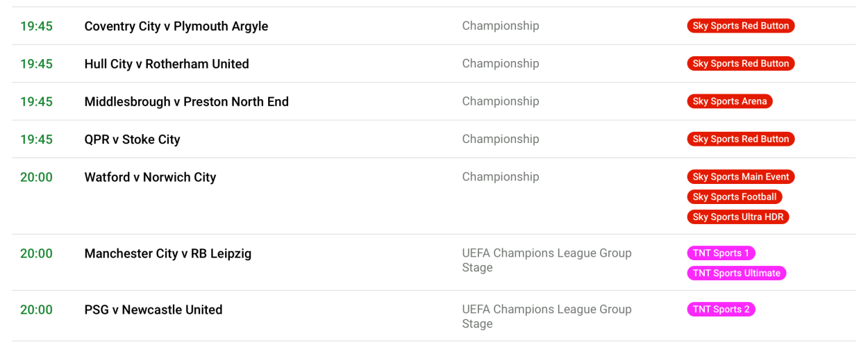Open Sky Sports Red Button for QPR match
Viewport: 868px width, 347px height.
click(x=740, y=139)
